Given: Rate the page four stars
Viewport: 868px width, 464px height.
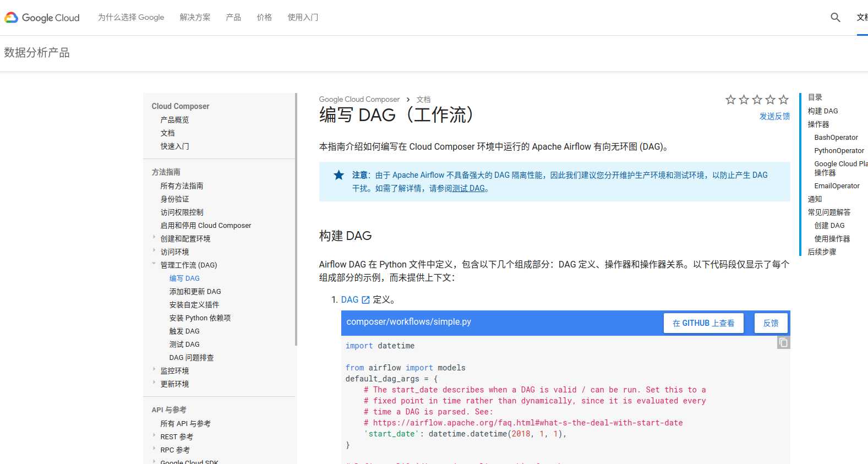Looking at the screenshot, I should point(770,100).
